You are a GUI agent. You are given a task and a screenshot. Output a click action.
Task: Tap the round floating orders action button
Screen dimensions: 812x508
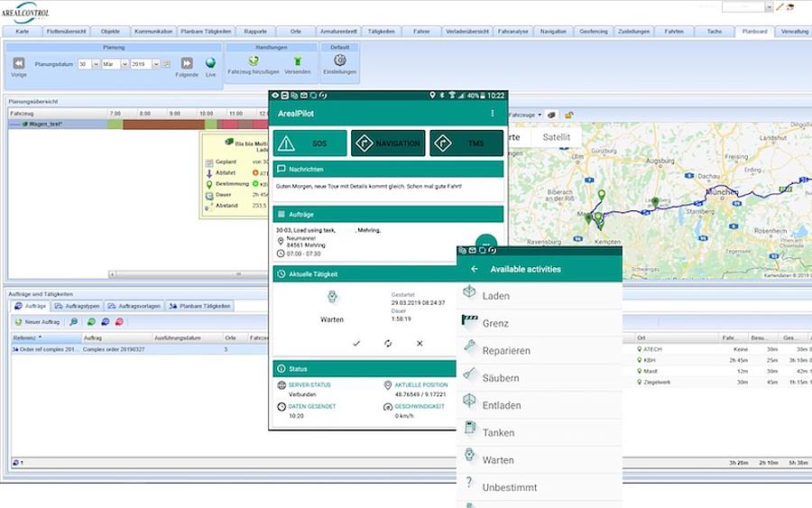[486, 243]
